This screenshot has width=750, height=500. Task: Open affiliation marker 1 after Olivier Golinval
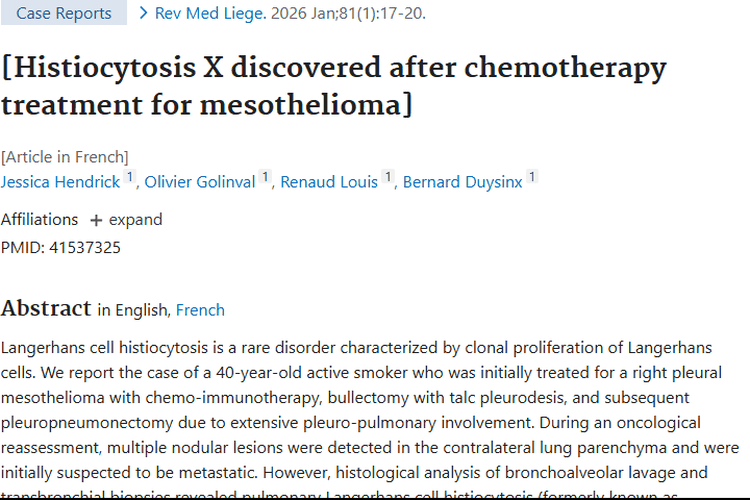coord(266,178)
